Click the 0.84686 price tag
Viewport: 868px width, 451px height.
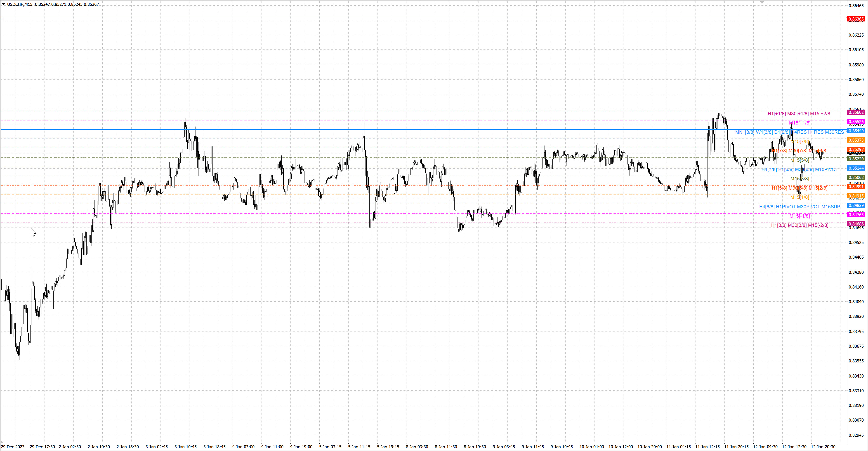(856, 224)
